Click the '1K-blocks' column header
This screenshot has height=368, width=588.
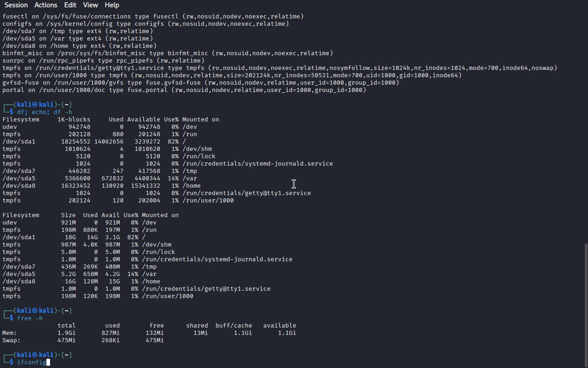(x=74, y=120)
